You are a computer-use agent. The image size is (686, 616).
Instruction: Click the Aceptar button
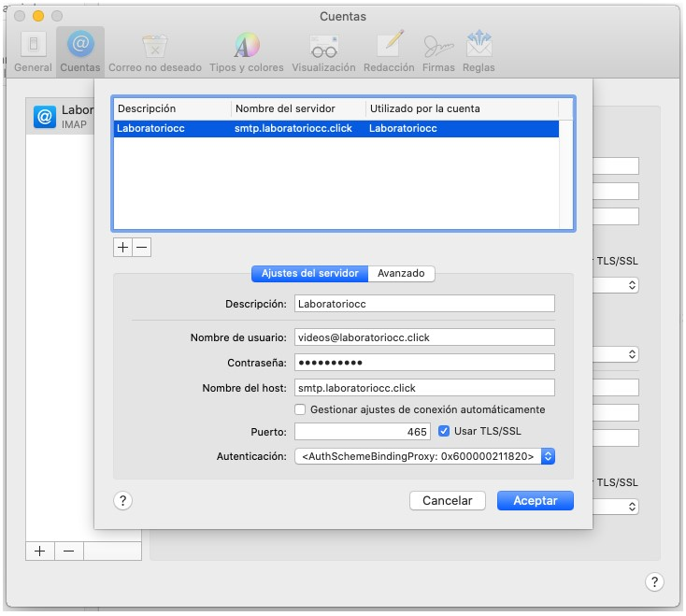[x=536, y=500]
